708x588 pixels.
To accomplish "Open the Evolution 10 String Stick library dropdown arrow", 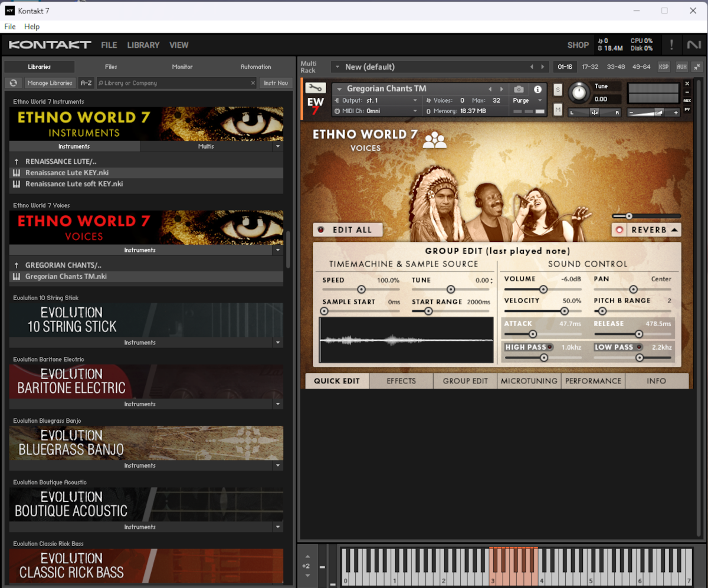I will [278, 343].
